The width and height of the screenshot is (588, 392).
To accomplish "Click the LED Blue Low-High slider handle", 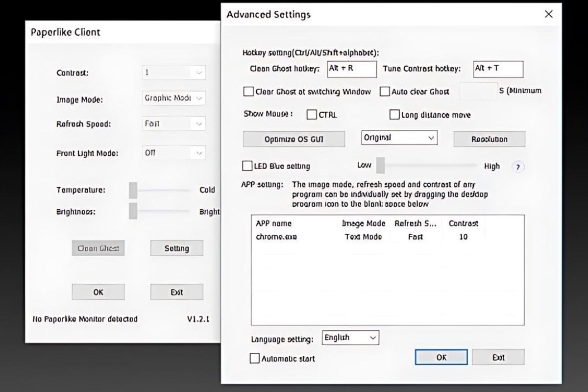I will (380, 166).
